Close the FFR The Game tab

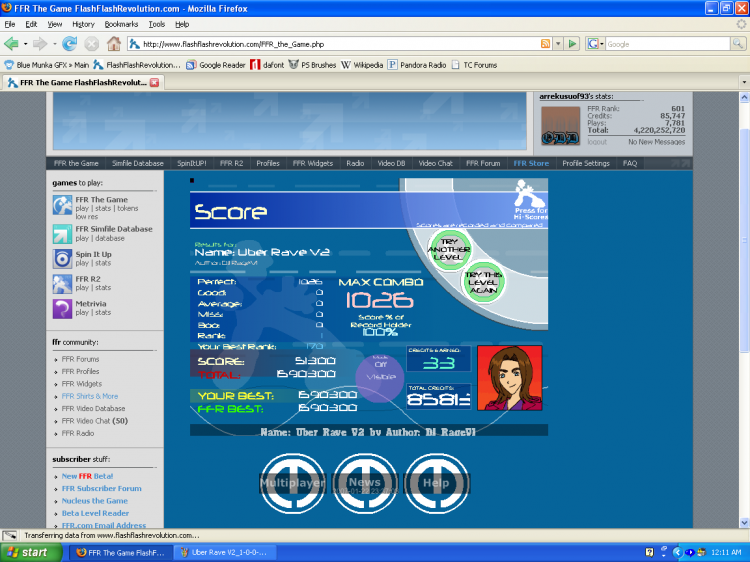coord(154,82)
